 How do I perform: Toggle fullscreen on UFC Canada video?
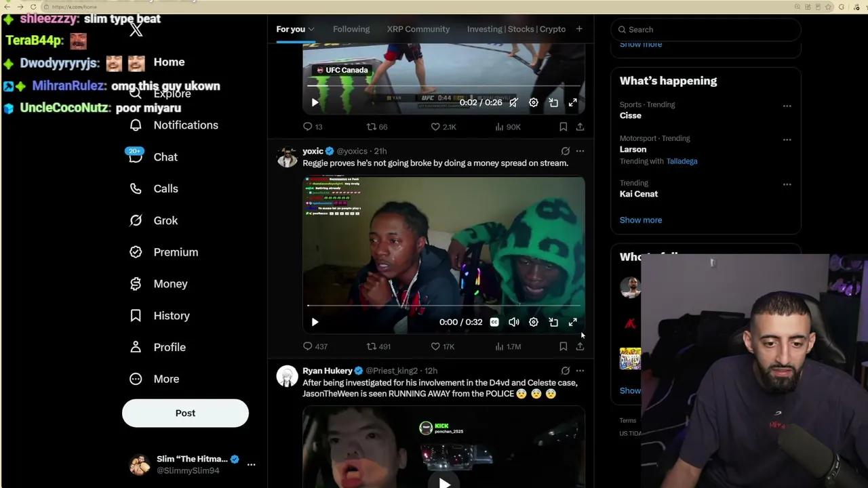pyautogui.click(x=573, y=102)
